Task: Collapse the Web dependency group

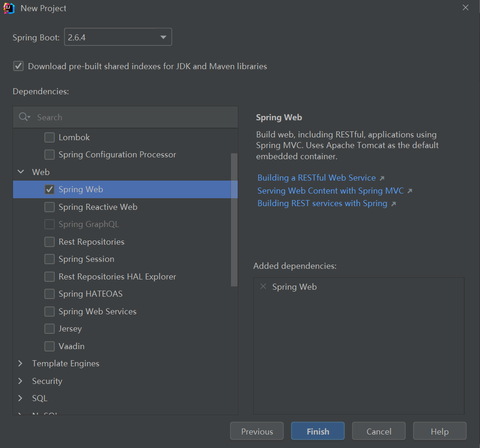Action: (21, 172)
